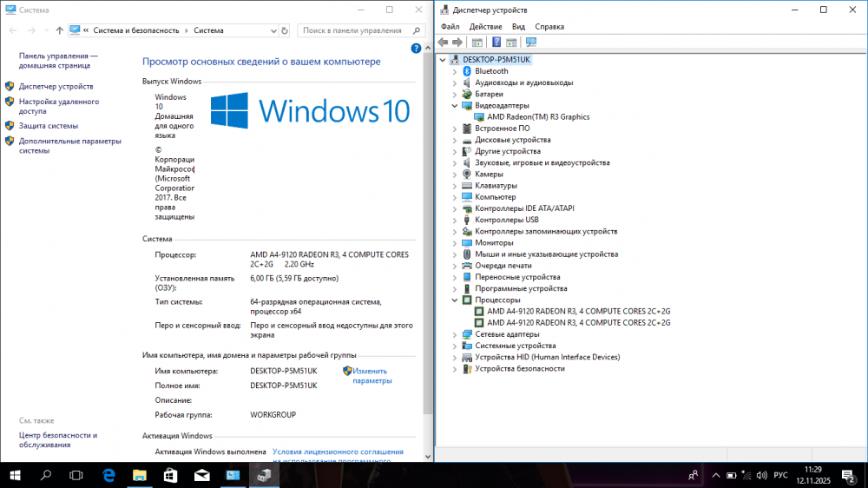This screenshot has height=488, width=868.
Task: Click the show/hide console tree toolbar icon
Action: (477, 42)
